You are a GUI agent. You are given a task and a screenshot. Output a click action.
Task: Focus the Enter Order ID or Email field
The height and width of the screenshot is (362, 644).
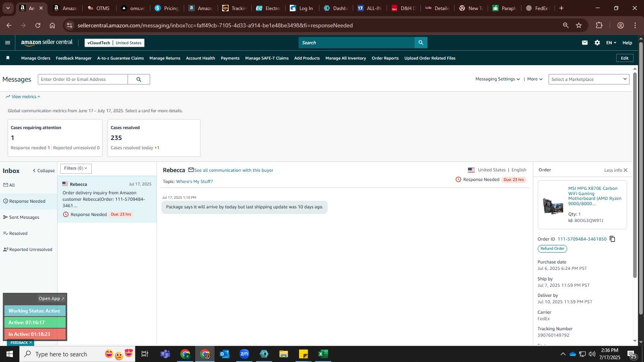pyautogui.click(x=83, y=79)
